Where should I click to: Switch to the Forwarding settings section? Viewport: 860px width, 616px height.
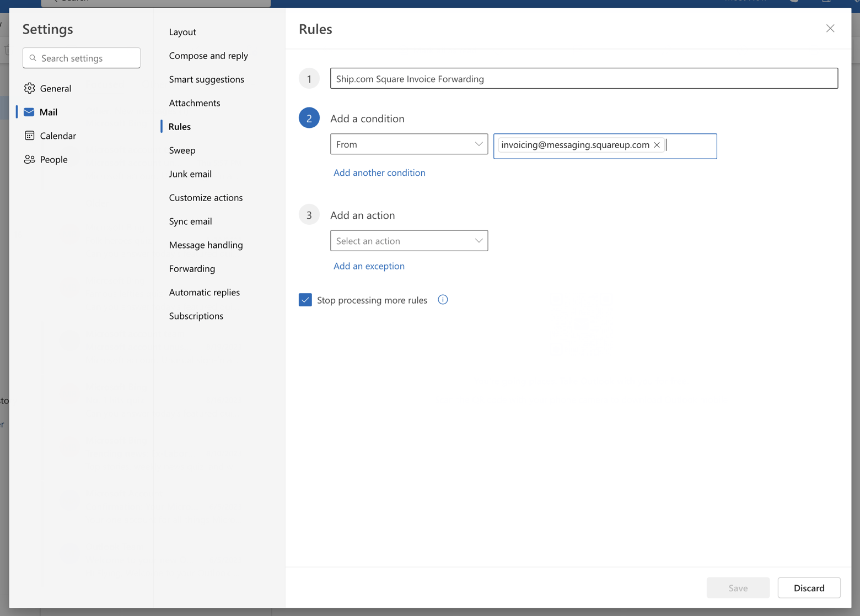[192, 268]
